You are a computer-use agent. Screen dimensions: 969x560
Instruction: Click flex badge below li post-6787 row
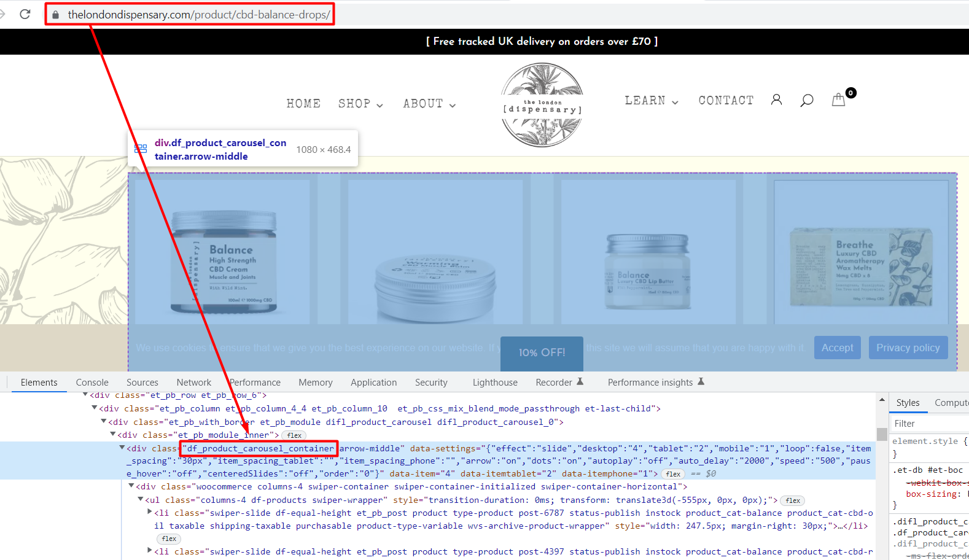pos(169,539)
